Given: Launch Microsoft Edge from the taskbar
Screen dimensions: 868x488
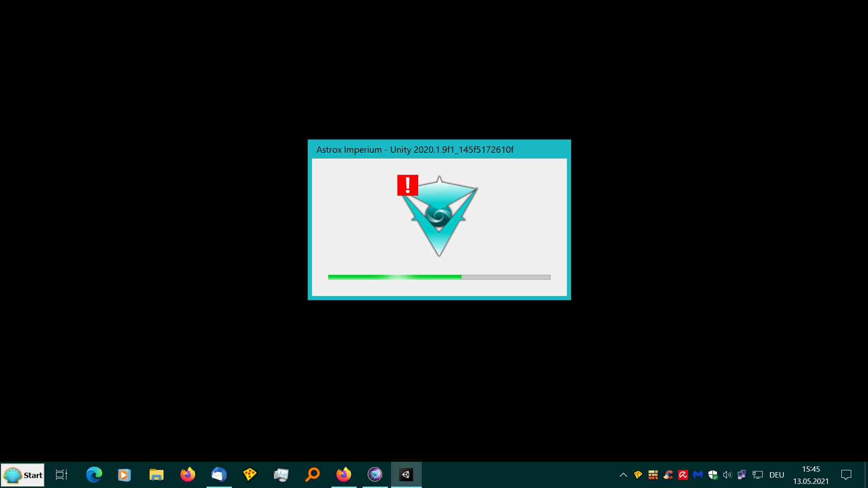Looking at the screenshot, I should click(x=94, y=475).
